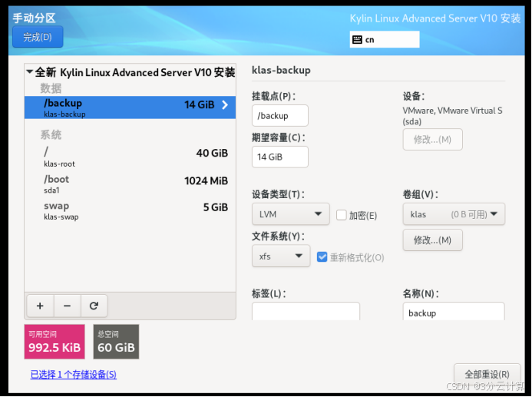The height and width of the screenshot is (397, 532).
Task: Open 已选择 1 个存储设备(S) link
Action: click(74, 374)
